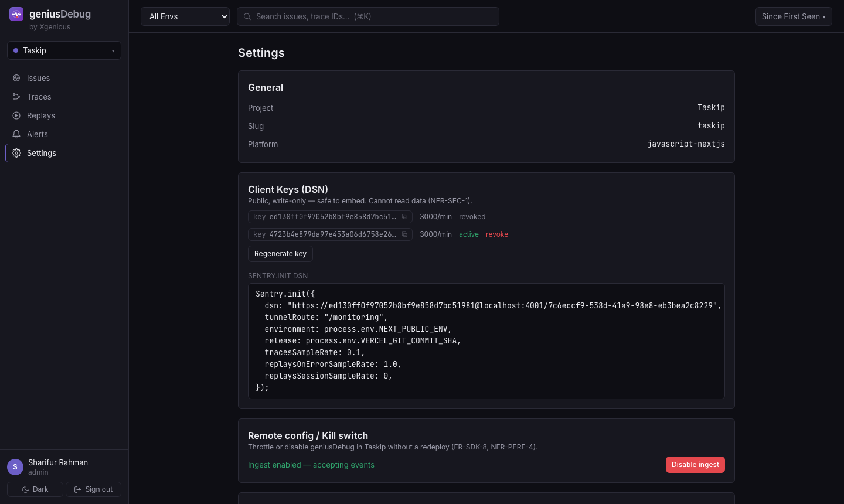The height and width of the screenshot is (504, 844).
Task: Click Regenerate key button
Action: (x=280, y=254)
